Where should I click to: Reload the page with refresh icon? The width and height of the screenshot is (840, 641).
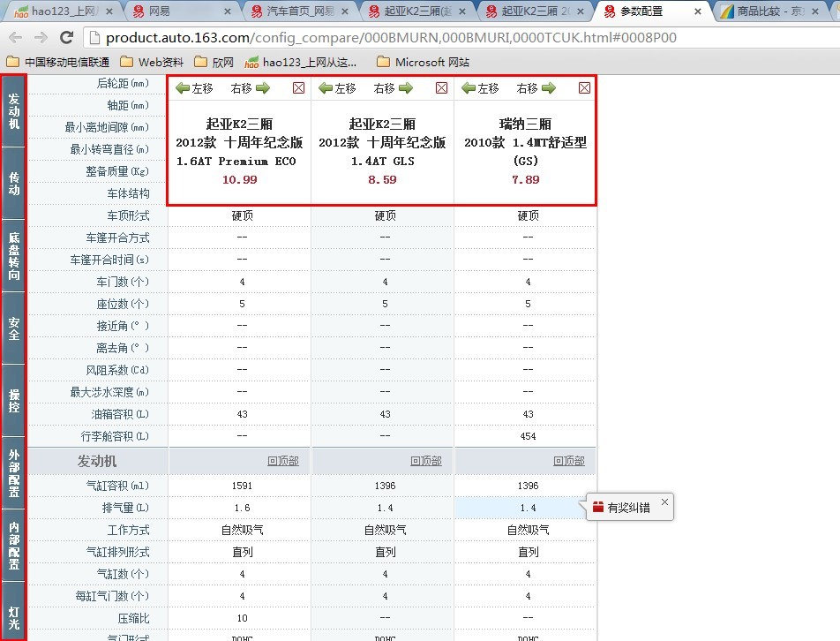(66, 37)
